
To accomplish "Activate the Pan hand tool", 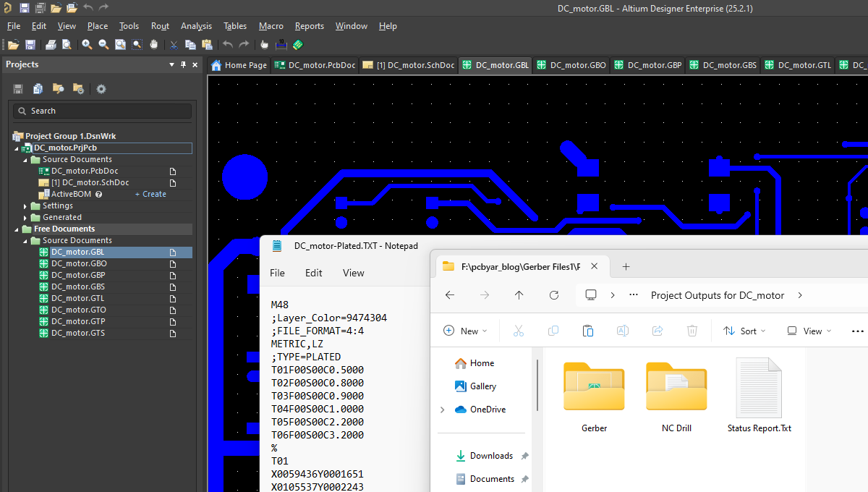I will click(153, 45).
